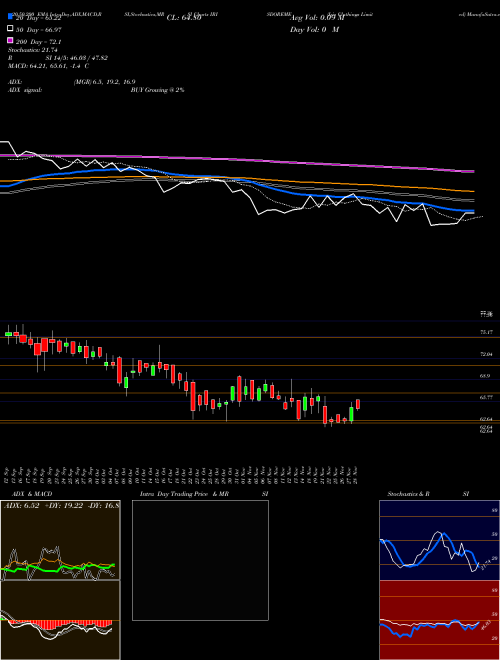Screen dimensions: 500x660
Task: Click the blue 20 Day legend swatch
Action: 11,17
